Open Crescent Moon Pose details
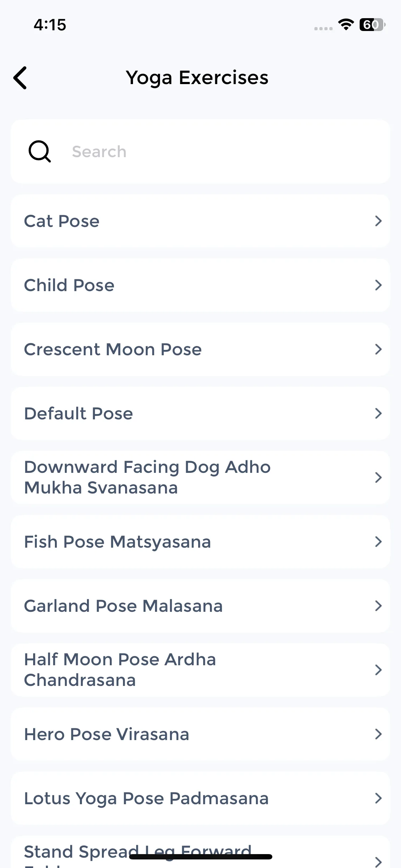Image resolution: width=401 pixels, height=868 pixels. (113, 349)
